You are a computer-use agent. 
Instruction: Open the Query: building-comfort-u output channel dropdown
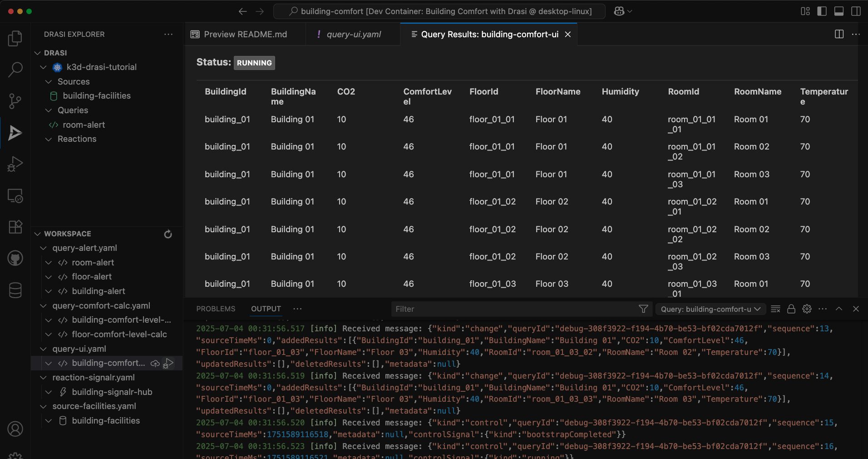710,309
